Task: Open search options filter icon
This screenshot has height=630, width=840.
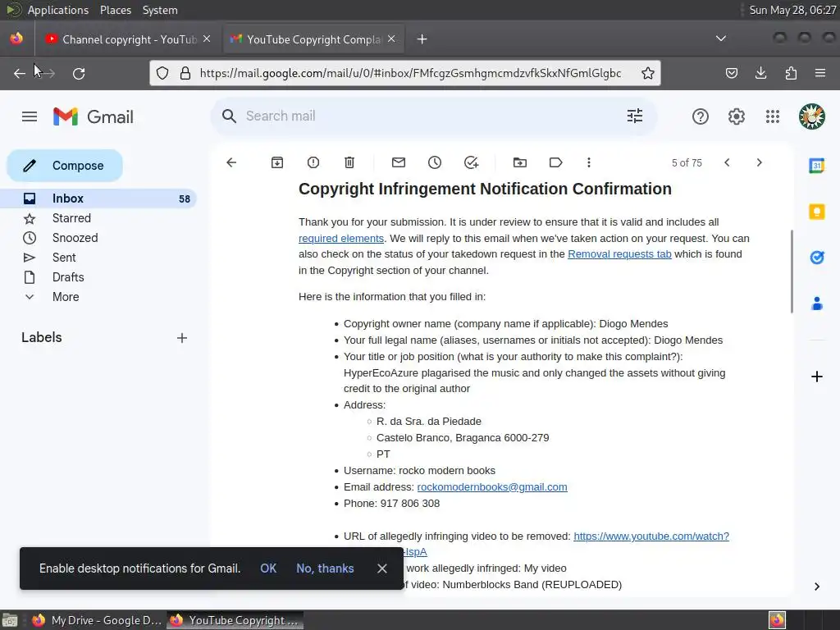Action: 635,116
